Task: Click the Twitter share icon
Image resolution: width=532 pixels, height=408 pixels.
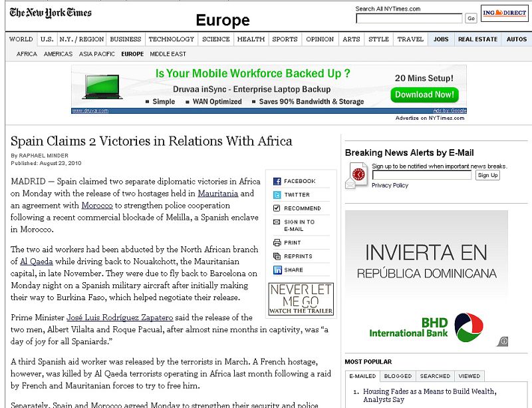Action: coord(277,195)
